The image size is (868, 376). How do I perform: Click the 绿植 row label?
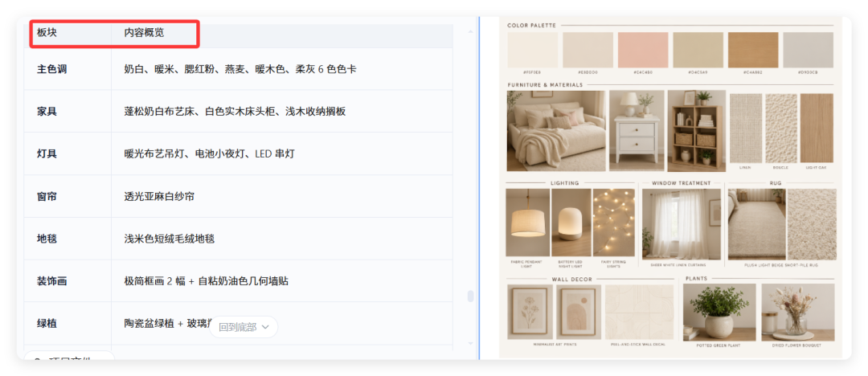click(x=47, y=324)
